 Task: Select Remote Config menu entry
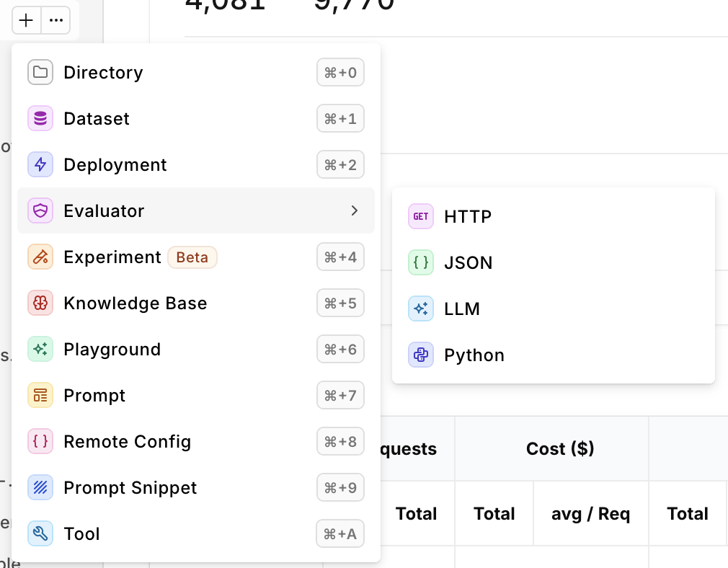127,442
